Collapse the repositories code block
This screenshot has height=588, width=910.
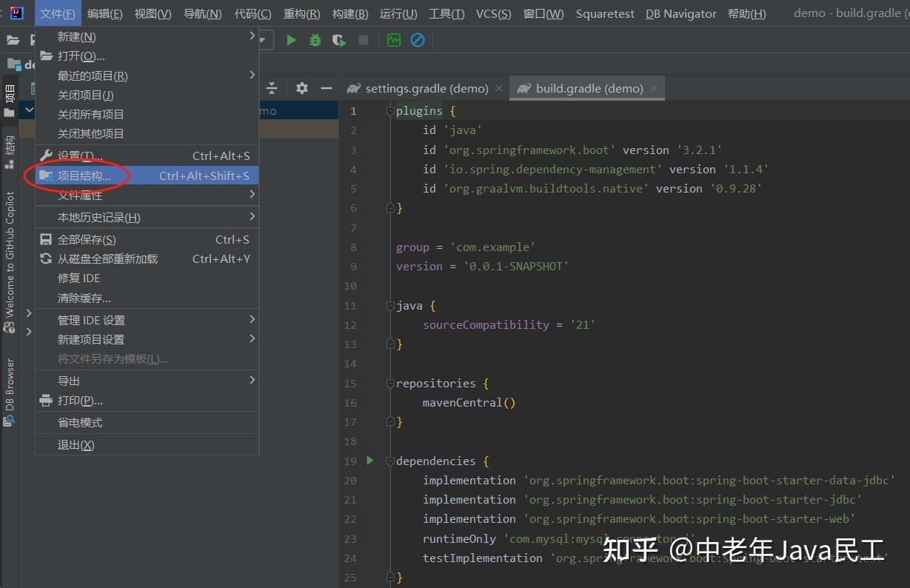389,383
